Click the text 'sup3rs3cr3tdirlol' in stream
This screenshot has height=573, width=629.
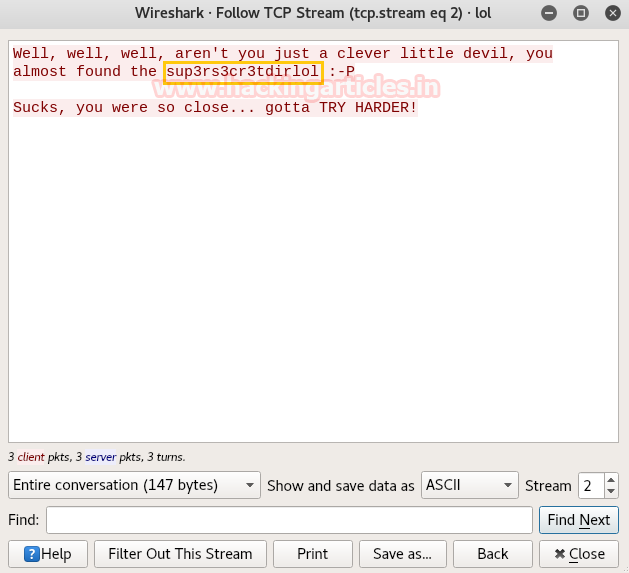point(243,72)
